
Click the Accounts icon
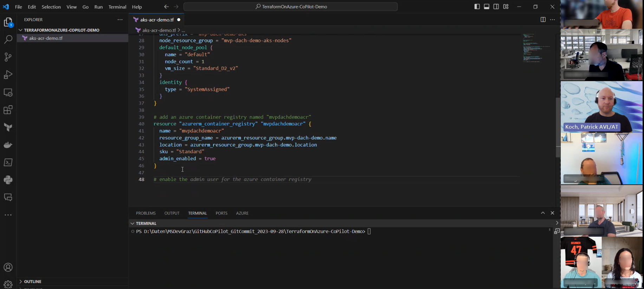click(8, 268)
